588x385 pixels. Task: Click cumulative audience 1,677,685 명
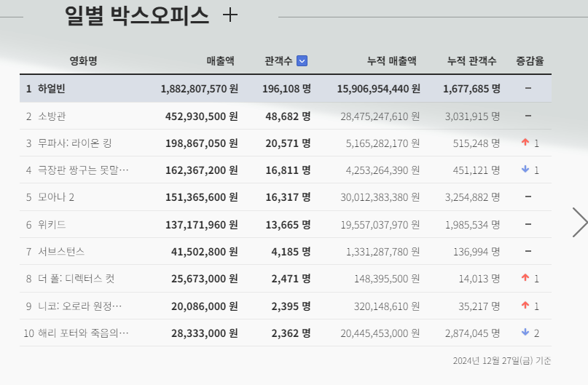click(x=471, y=89)
